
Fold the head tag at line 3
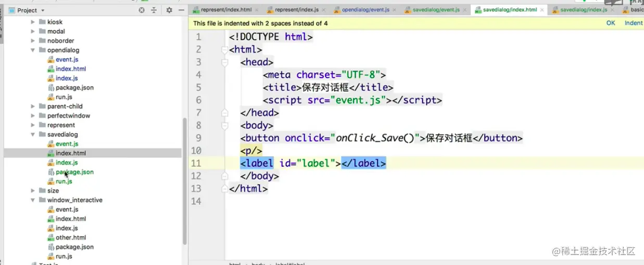pos(225,62)
